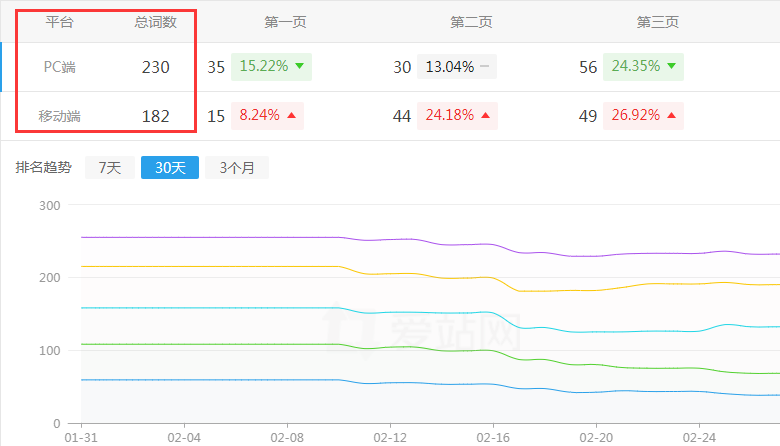Screen dimensions: 780x446
Task: Click the 总词数 column header
Action: click(156, 21)
